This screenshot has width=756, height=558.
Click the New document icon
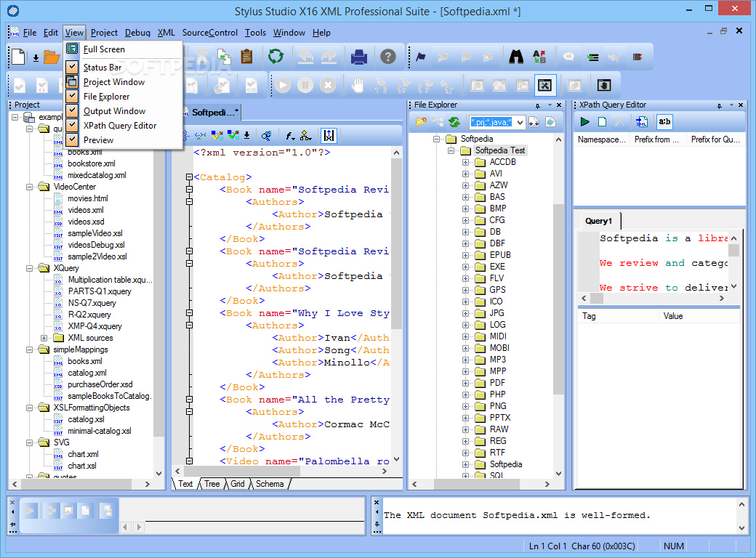[19, 57]
